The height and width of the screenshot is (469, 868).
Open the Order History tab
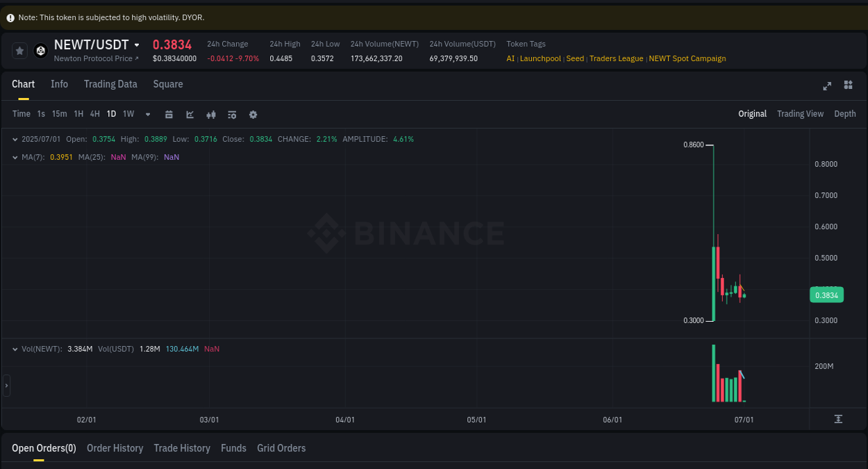(115, 448)
